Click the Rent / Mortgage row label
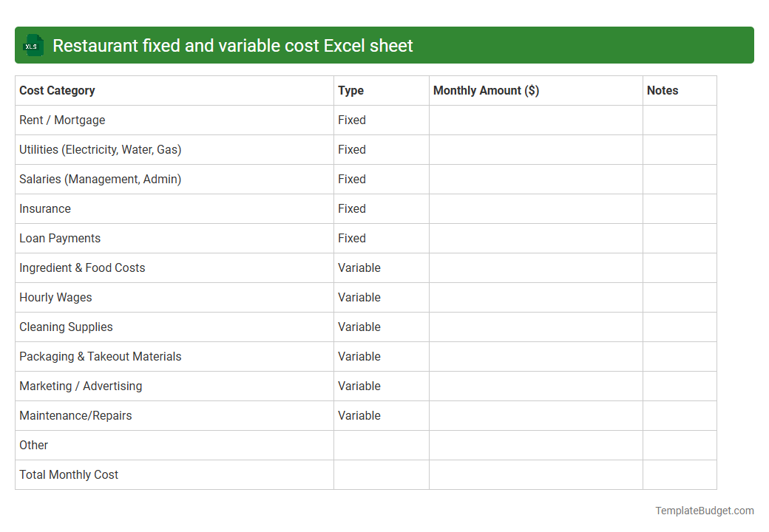 click(62, 120)
